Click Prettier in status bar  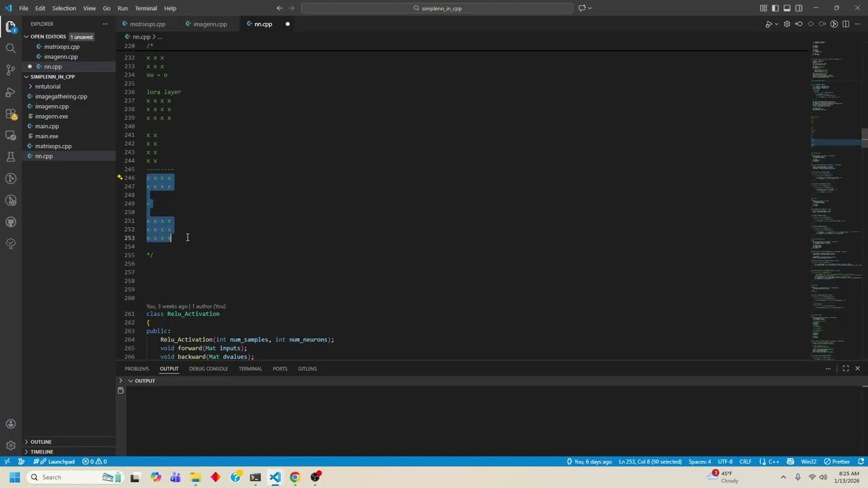pos(837,462)
